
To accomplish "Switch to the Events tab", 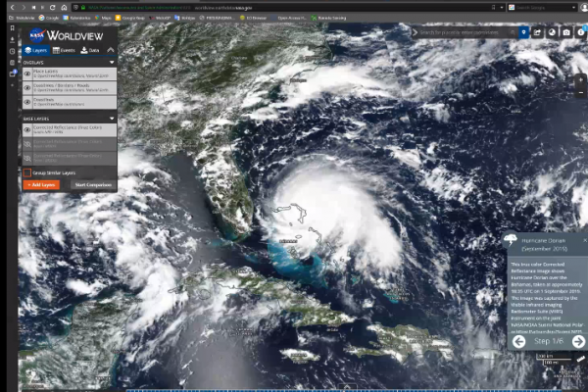I will 64,50.
